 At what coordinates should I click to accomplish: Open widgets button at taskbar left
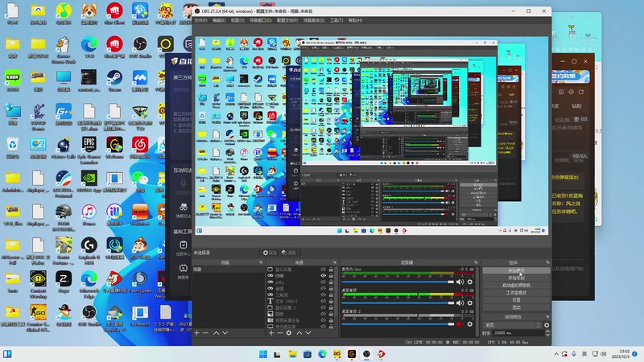(x=7, y=354)
